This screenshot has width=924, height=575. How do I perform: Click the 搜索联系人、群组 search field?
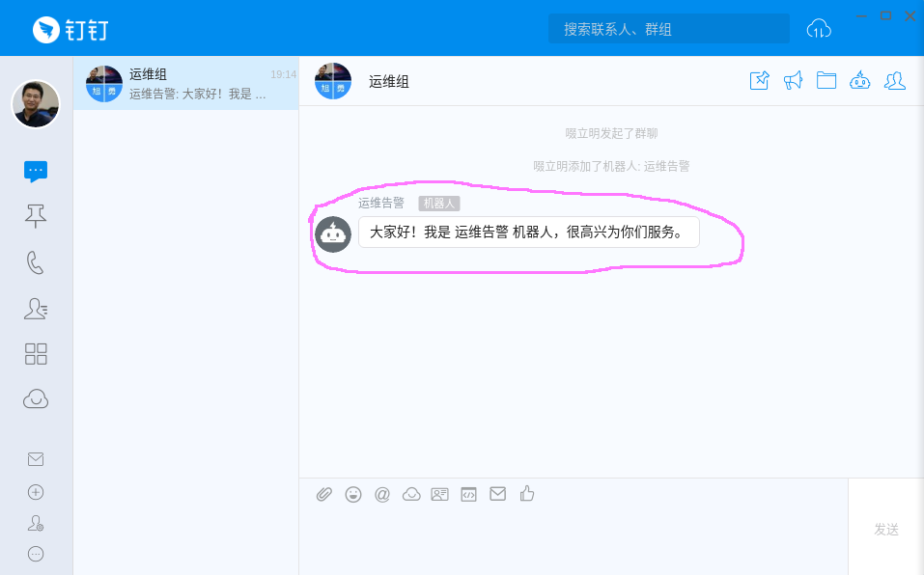pyautogui.click(x=668, y=29)
